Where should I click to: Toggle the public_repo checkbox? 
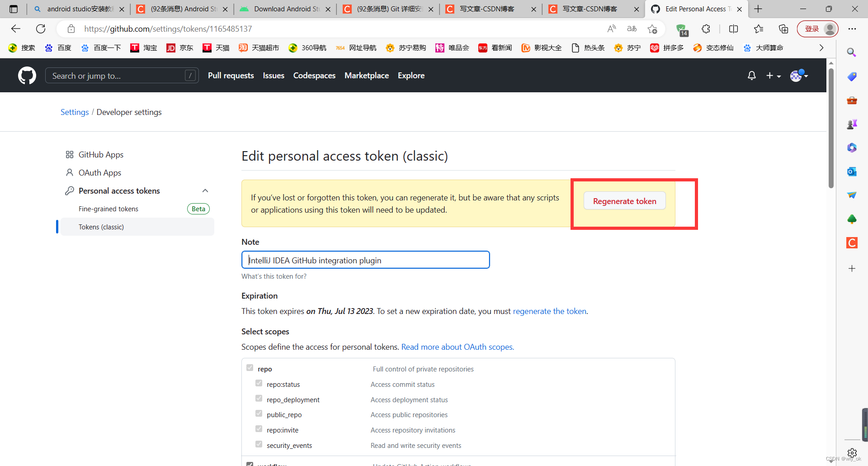(259, 414)
